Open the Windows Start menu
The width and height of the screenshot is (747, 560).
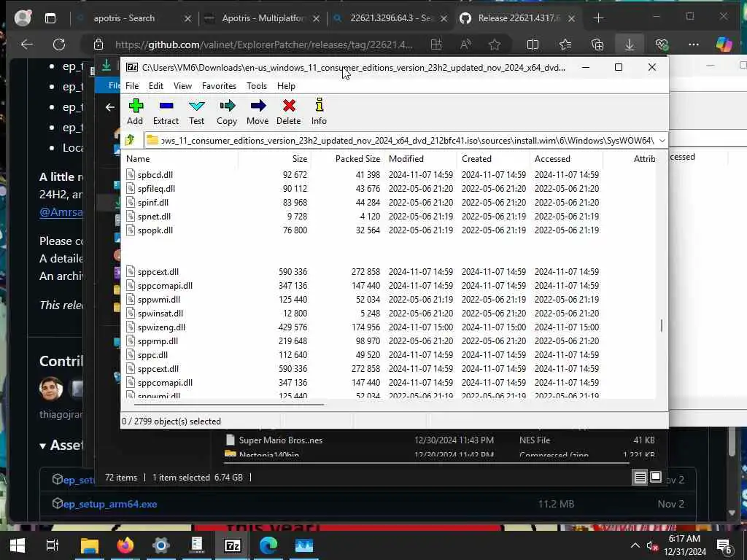click(x=18, y=545)
